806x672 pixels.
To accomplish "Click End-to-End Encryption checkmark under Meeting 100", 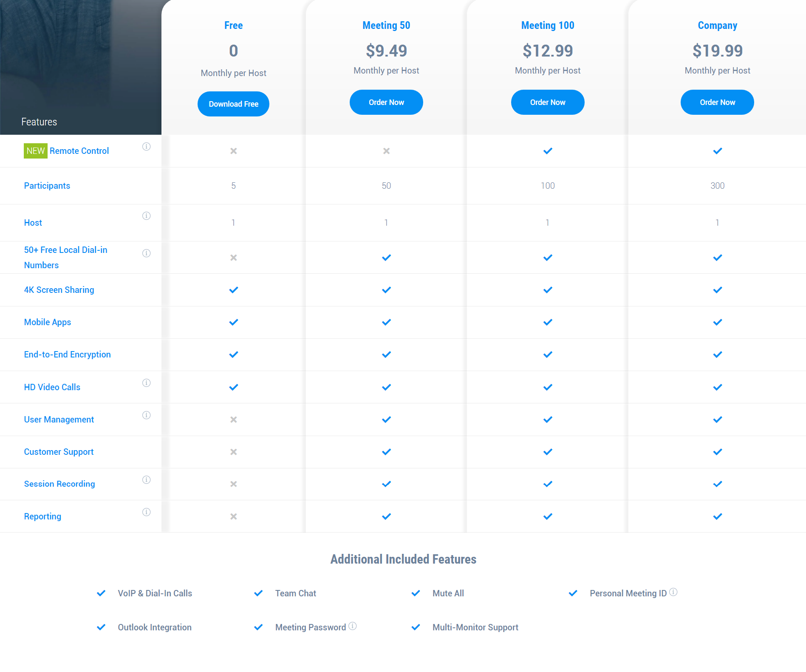I will point(548,354).
